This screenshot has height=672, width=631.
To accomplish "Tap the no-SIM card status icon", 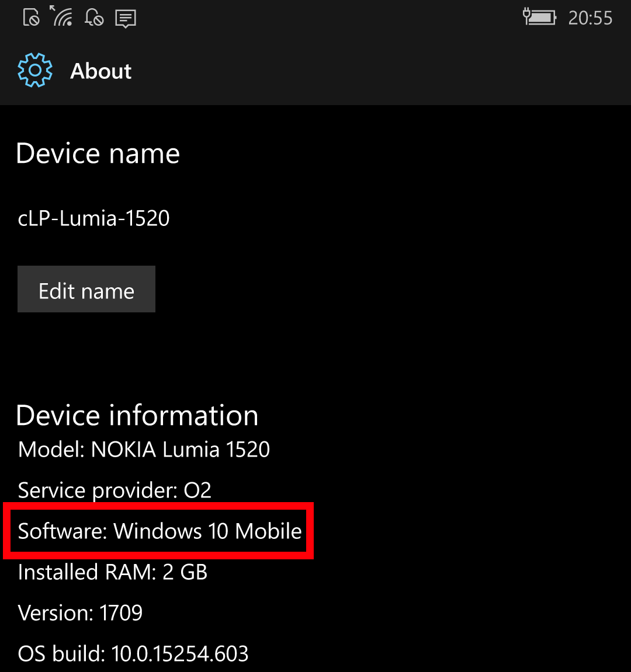I will 32,18.
